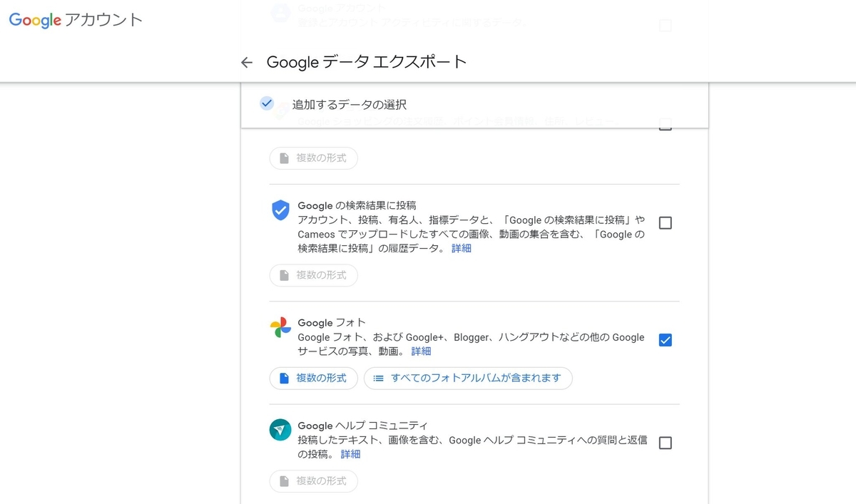Click the topmost 複数の形式 button

click(x=313, y=158)
